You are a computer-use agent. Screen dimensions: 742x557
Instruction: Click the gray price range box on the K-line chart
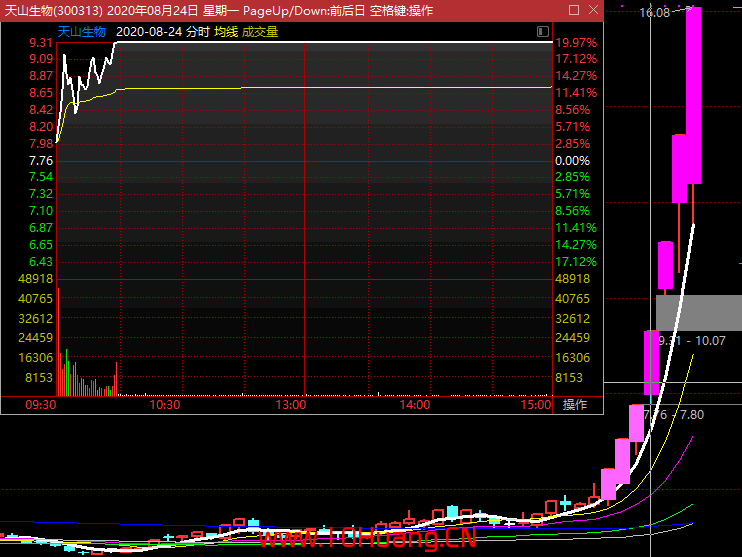point(699,312)
